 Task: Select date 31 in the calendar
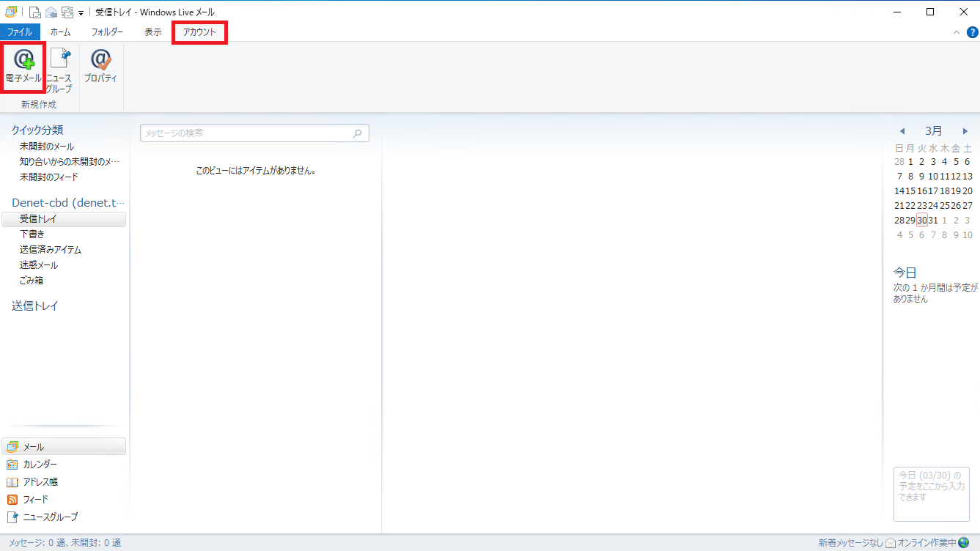tap(933, 221)
